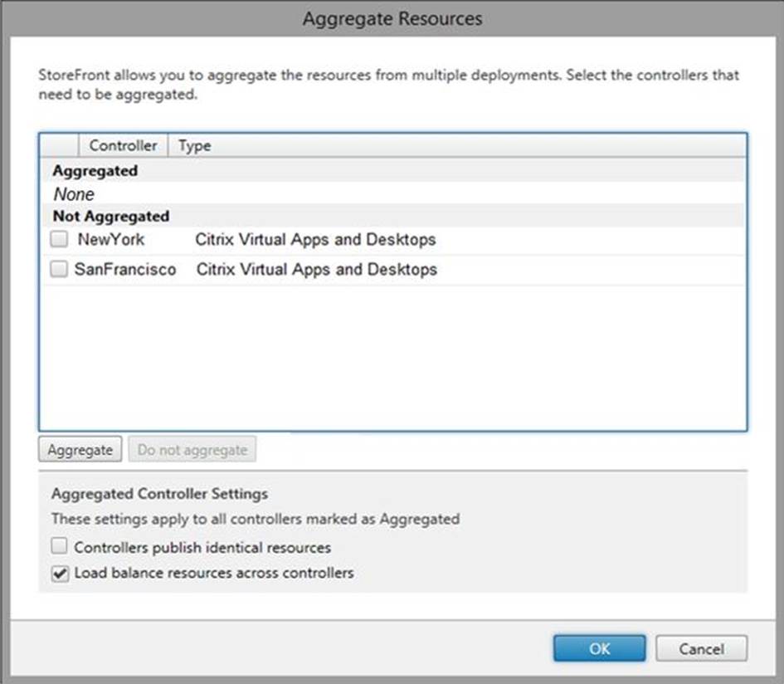Sort by the Type column header
784x684 pixels.
tap(195, 145)
